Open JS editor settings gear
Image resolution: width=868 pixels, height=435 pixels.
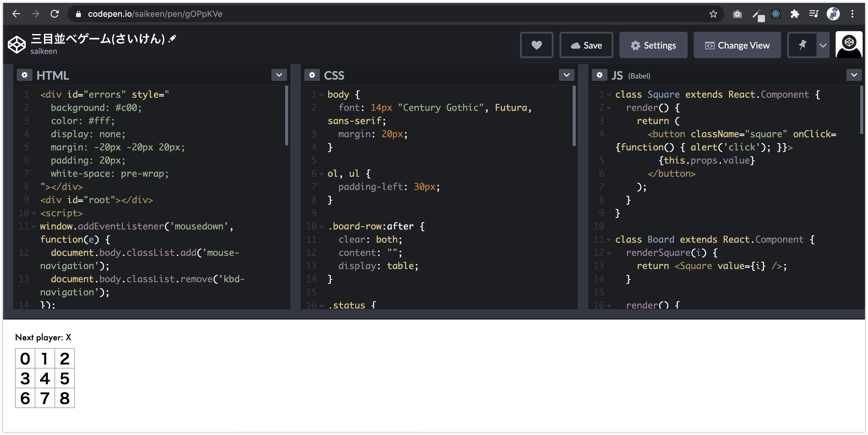599,75
